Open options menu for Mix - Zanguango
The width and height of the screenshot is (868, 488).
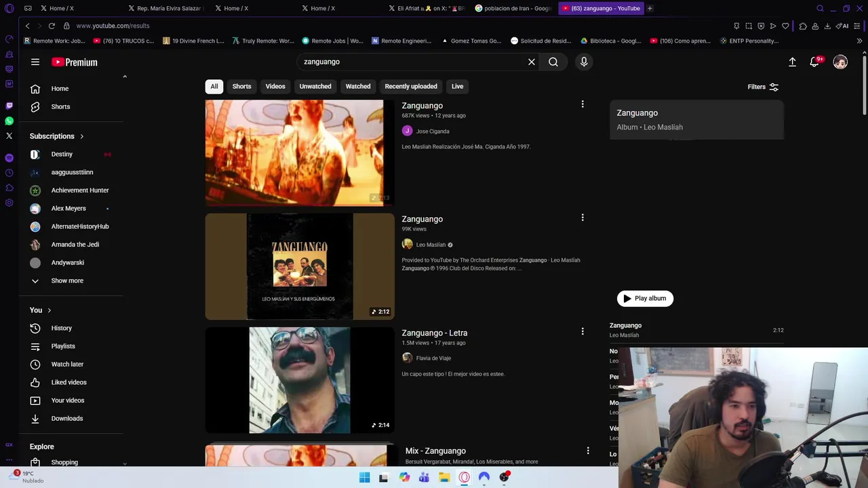click(x=588, y=451)
